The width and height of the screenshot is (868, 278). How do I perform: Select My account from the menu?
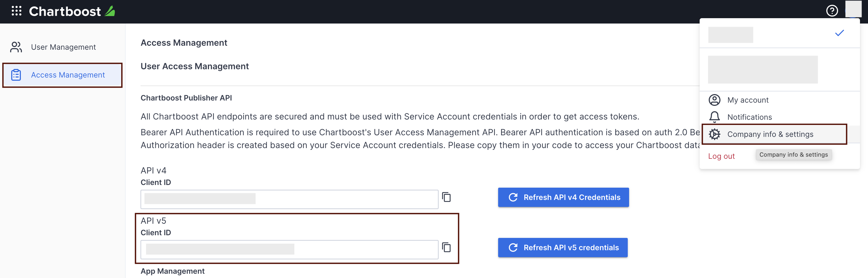pos(748,100)
